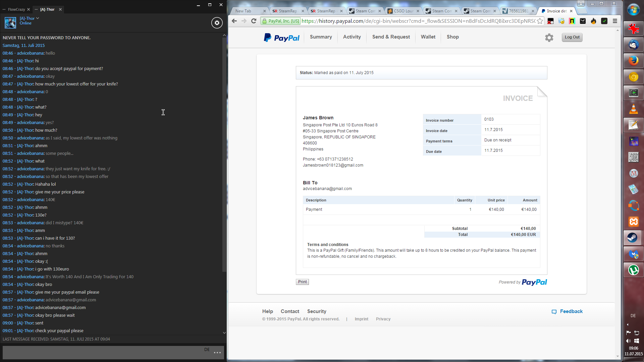
Task: Click PayPal account settings gear icon
Action: point(549,38)
